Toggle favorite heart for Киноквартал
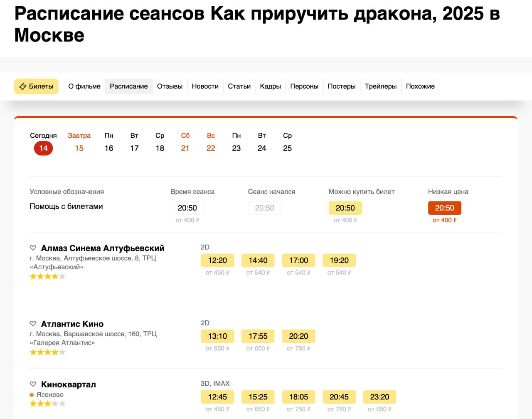The image size is (532, 419). (33, 384)
